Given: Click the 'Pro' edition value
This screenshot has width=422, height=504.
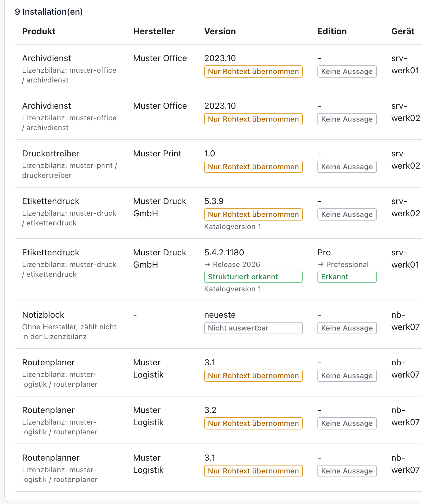Looking at the screenshot, I should click(324, 252).
